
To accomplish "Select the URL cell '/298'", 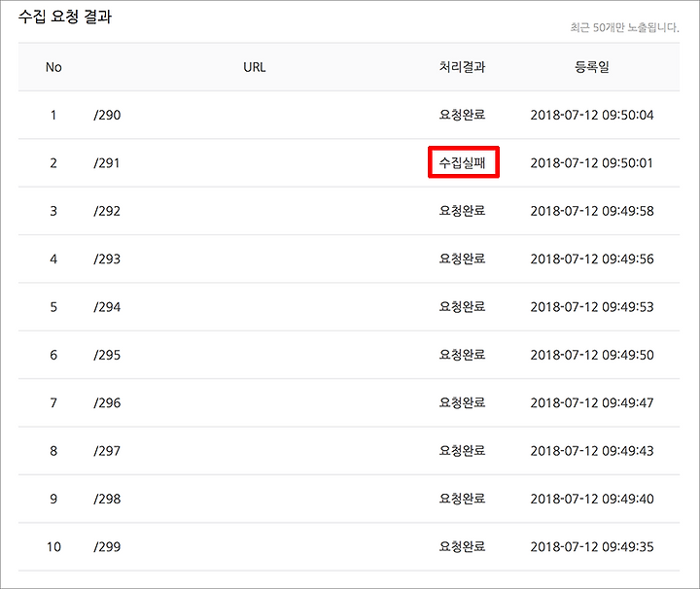I will click(x=107, y=499).
